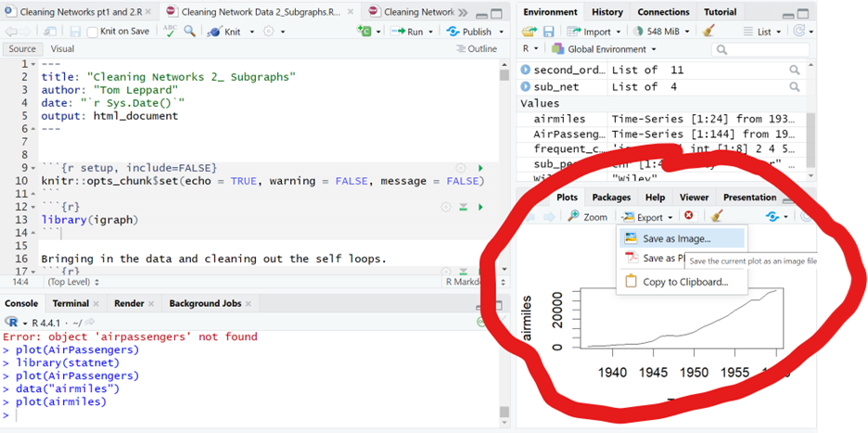The height and width of the screenshot is (433, 868).
Task: Open line 12 chunk options gear
Action: click(446, 207)
